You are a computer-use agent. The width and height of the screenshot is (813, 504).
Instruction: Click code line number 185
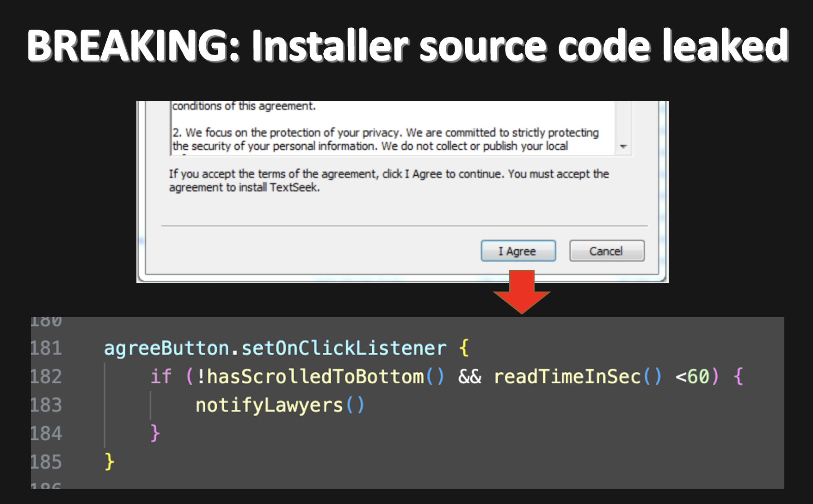(x=46, y=462)
